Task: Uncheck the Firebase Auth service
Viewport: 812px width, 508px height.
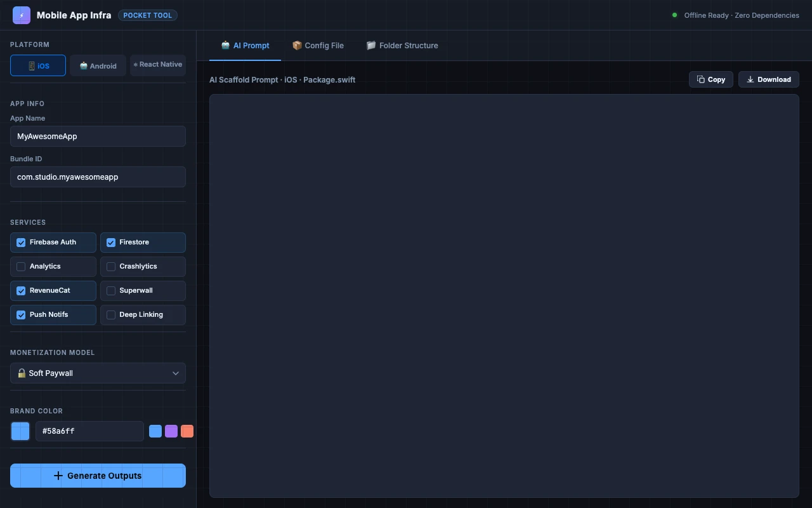Action: (21, 242)
